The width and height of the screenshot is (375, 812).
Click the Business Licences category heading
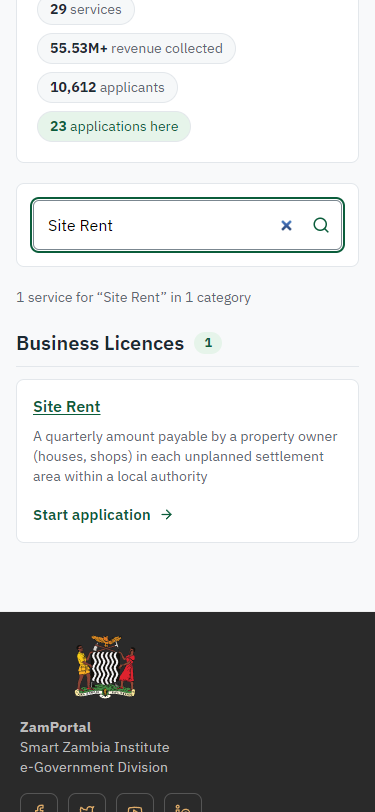coord(100,343)
